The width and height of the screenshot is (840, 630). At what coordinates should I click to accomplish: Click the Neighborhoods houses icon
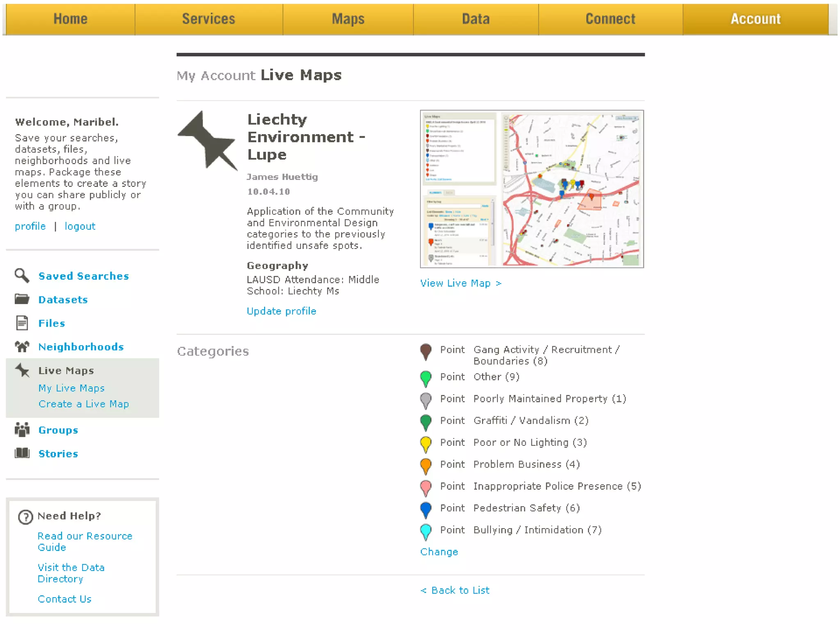22,347
